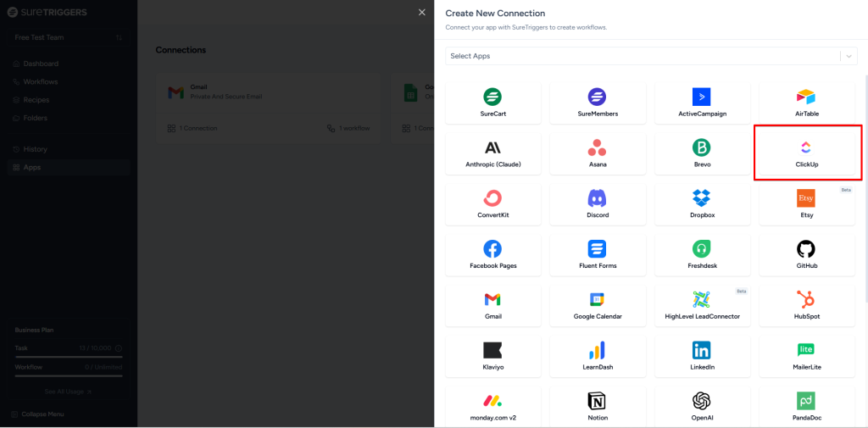Click the Task usage progress bar
Viewport: 868px width, 428px height.
click(x=68, y=357)
